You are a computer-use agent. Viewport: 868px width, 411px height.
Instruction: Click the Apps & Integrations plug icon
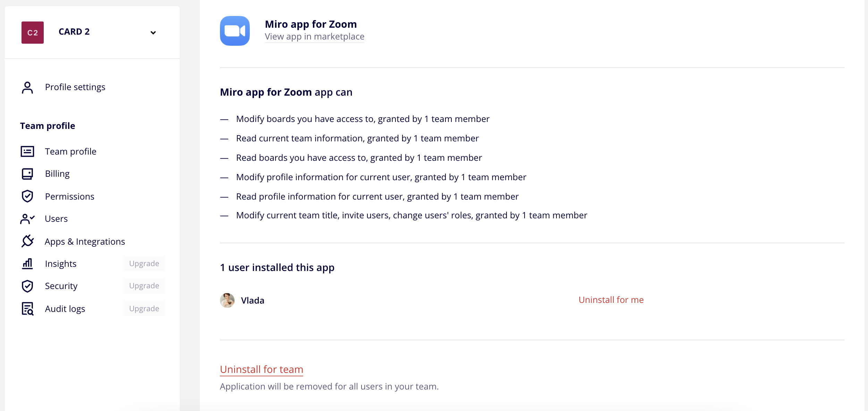point(27,241)
